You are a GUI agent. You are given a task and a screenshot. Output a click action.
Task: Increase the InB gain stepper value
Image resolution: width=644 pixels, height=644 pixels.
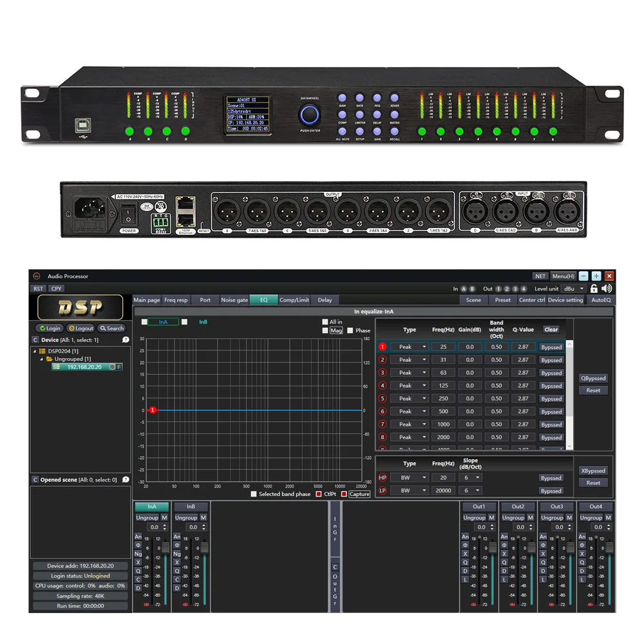tap(204, 525)
